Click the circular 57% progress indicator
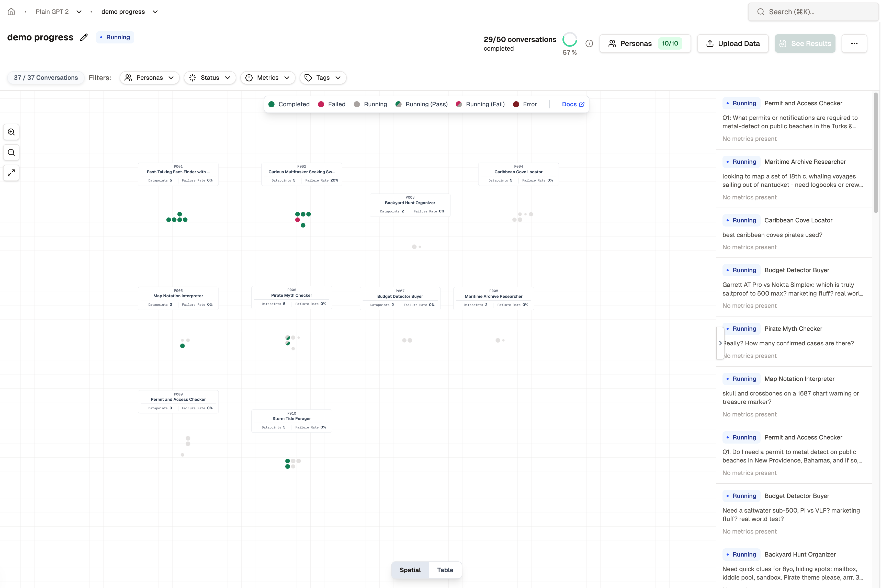The image size is (881, 588). 569,40
